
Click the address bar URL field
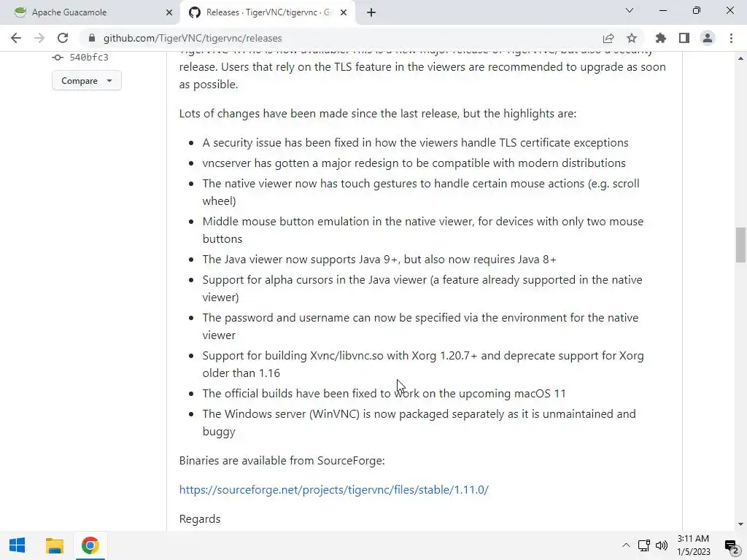click(343, 38)
